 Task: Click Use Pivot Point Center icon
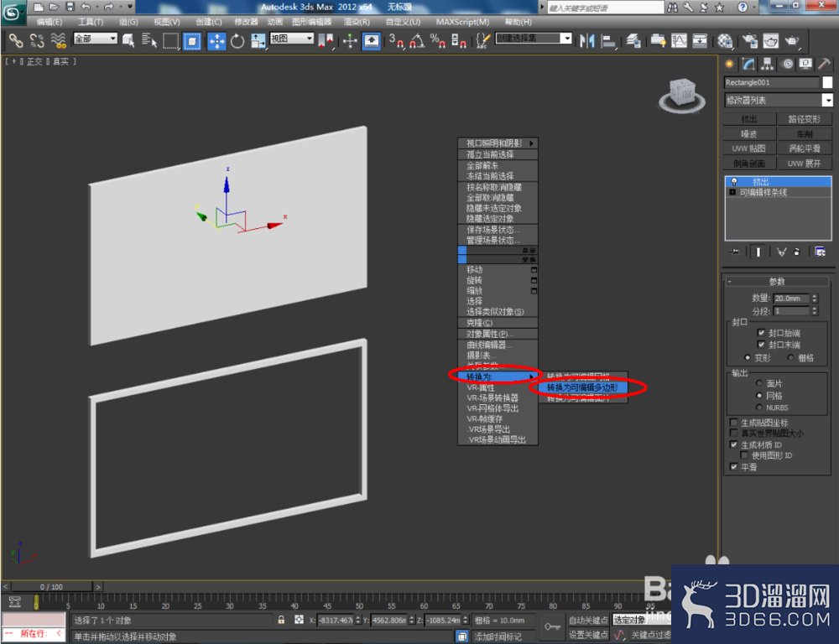(x=326, y=40)
